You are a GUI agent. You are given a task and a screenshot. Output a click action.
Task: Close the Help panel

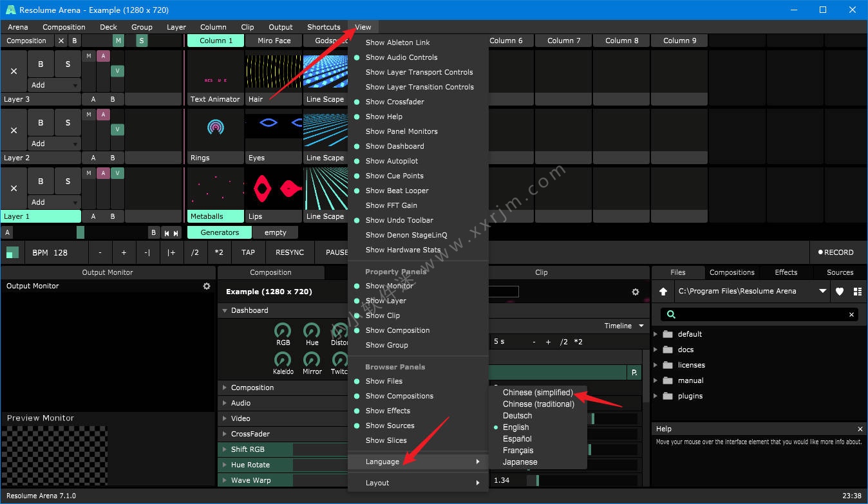[x=860, y=429]
